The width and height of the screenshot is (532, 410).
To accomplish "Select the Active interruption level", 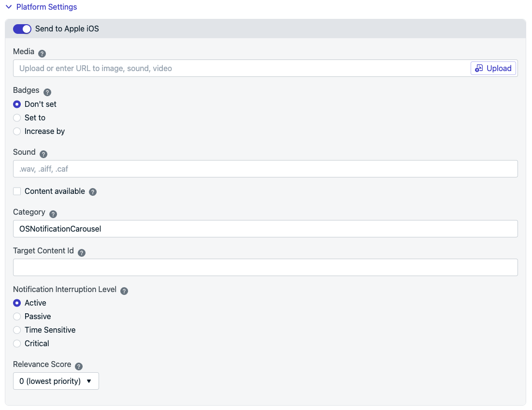I will point(17,303).
